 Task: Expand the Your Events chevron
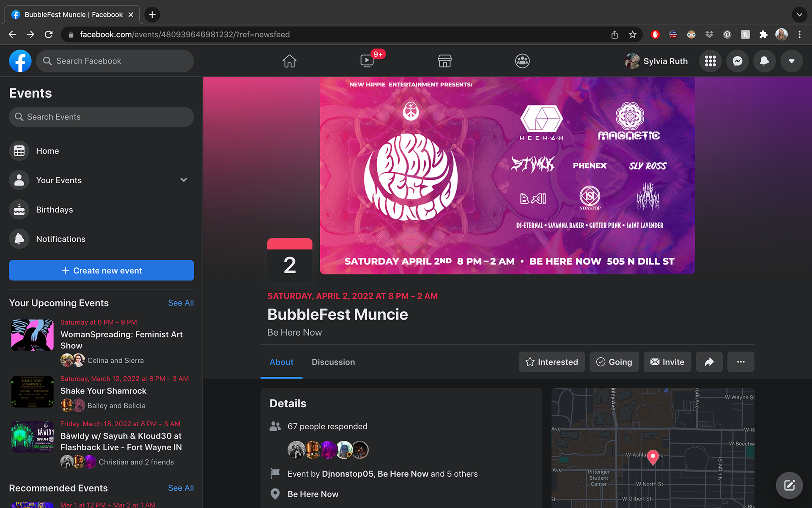pos(184,180)
